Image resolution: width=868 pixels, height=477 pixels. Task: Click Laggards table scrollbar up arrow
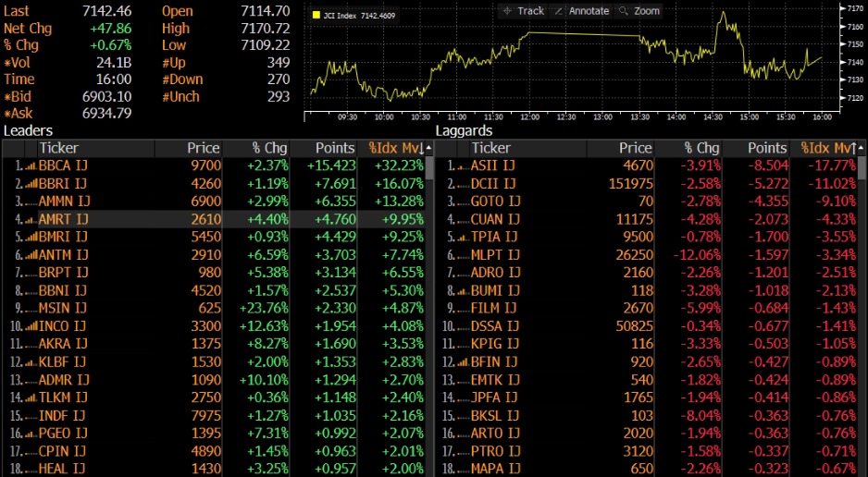pyautogui.click(x=862, y=149)
